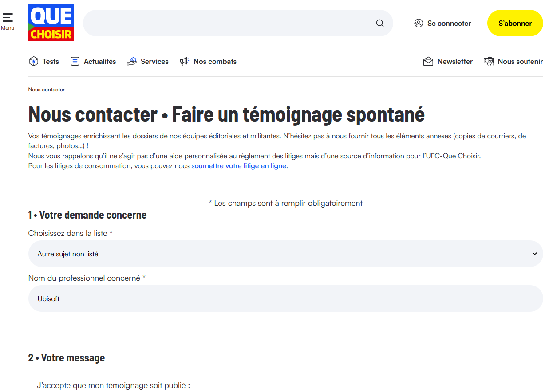Click the Services hand icon

(131, 61)
